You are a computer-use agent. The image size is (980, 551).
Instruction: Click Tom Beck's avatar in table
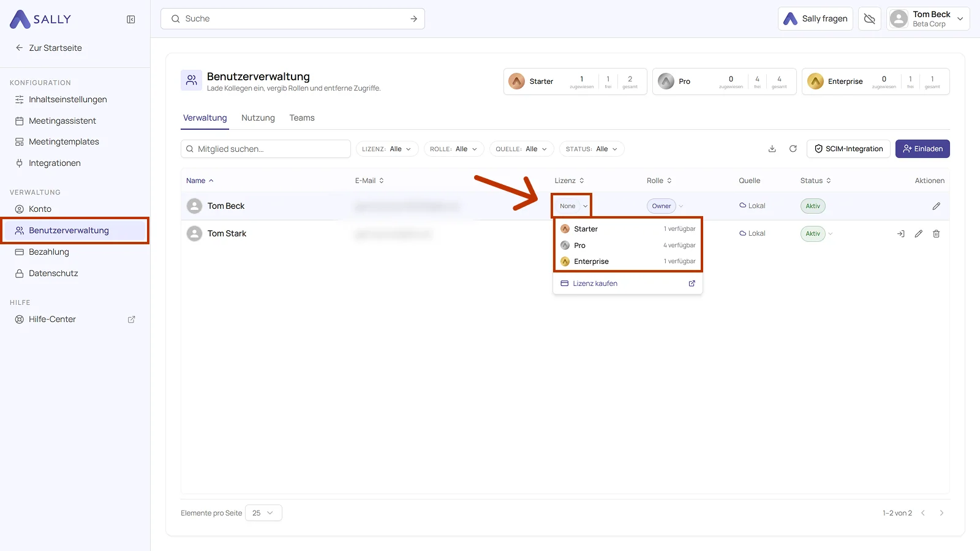click(194, 206)
